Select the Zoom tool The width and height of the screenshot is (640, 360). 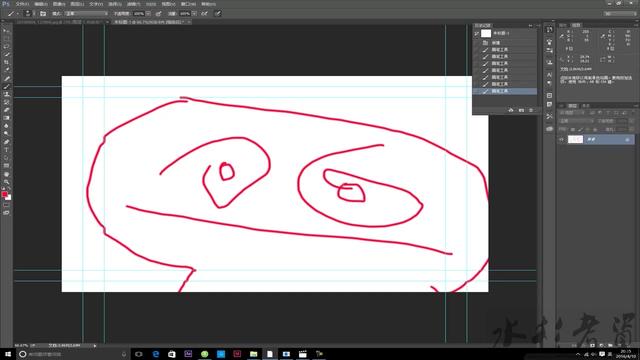(6, 182)
